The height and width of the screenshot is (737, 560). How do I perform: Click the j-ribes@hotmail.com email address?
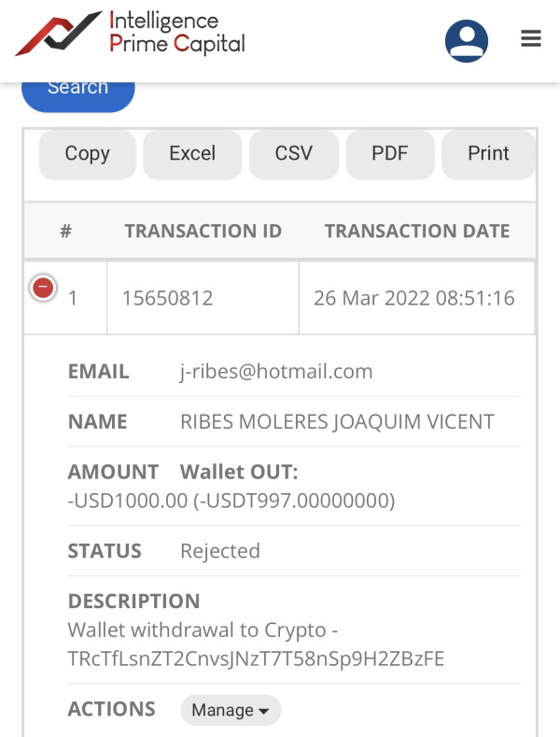click(276, 372)
